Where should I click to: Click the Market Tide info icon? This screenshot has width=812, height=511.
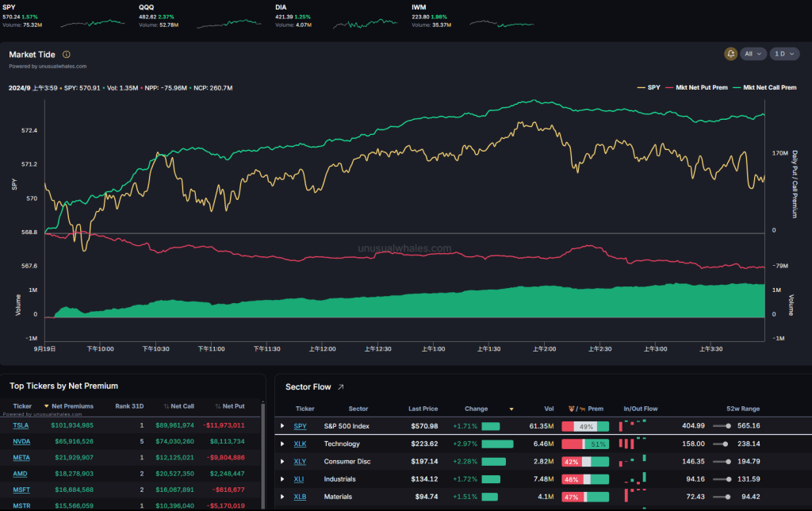(x=67, y=55)
